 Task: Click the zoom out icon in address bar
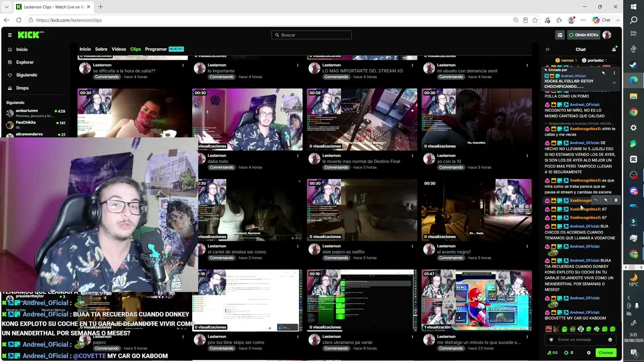tap(516, 20)
